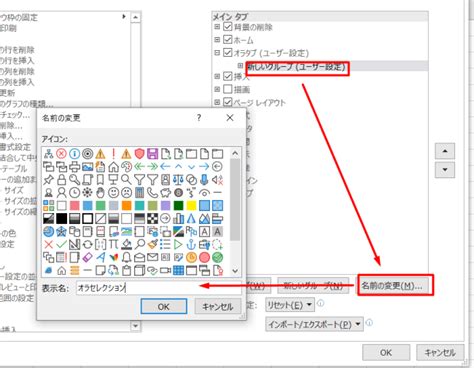474x368 pixels.
Task: Pick the pi symbol icon
Action: click(113, 244)
